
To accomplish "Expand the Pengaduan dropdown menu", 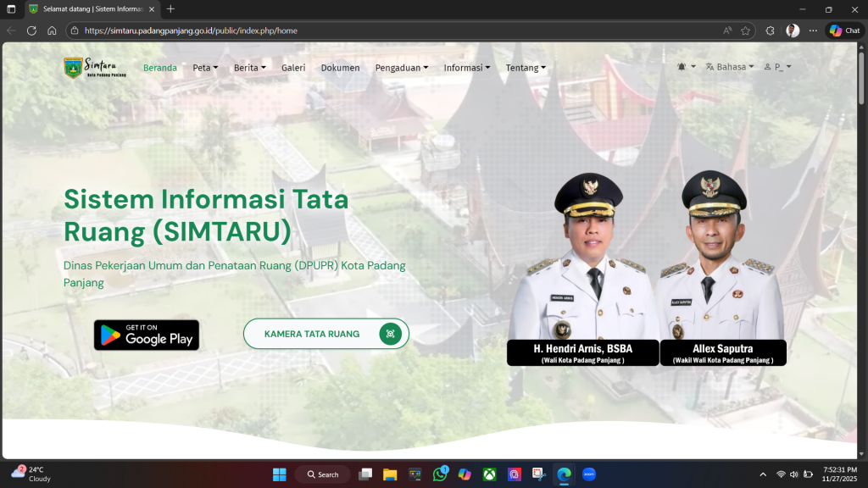I will pos(401,68).
